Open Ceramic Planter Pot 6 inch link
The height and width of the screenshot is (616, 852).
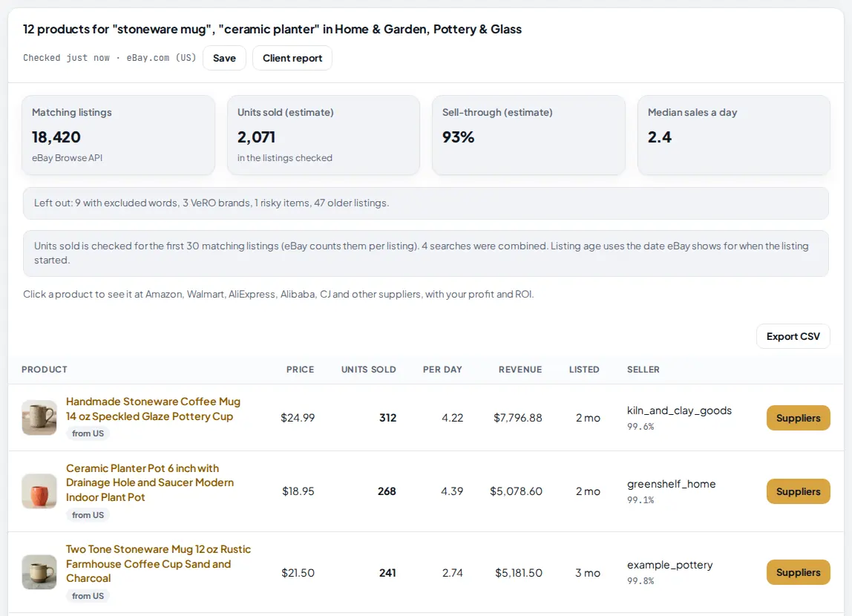tap(150, 482)
